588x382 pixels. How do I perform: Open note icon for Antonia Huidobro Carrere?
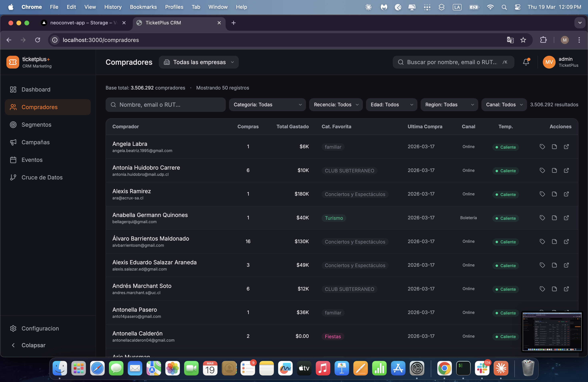pos(554,170)
